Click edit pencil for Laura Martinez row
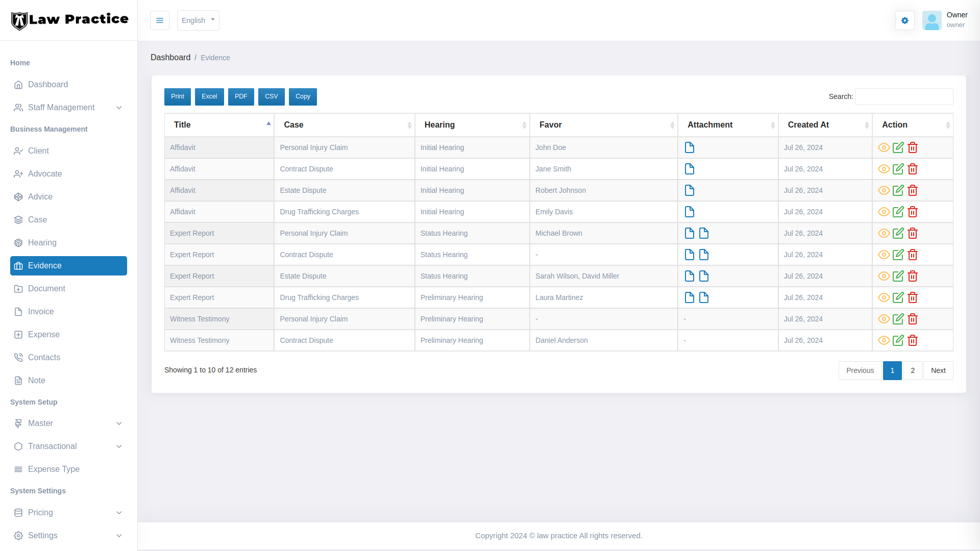This screenshot has height=551, width=980. (898, 297)
